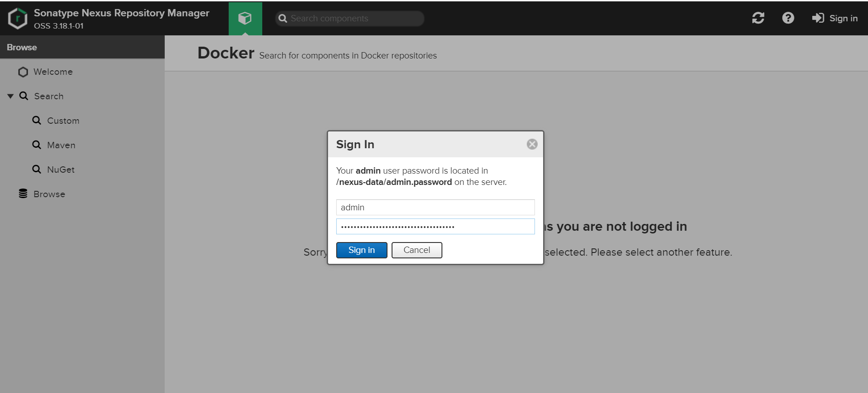Click the Maven magnifier icon
The height and width of the screenshot is (393, 868).
click(x=37, y=145)
